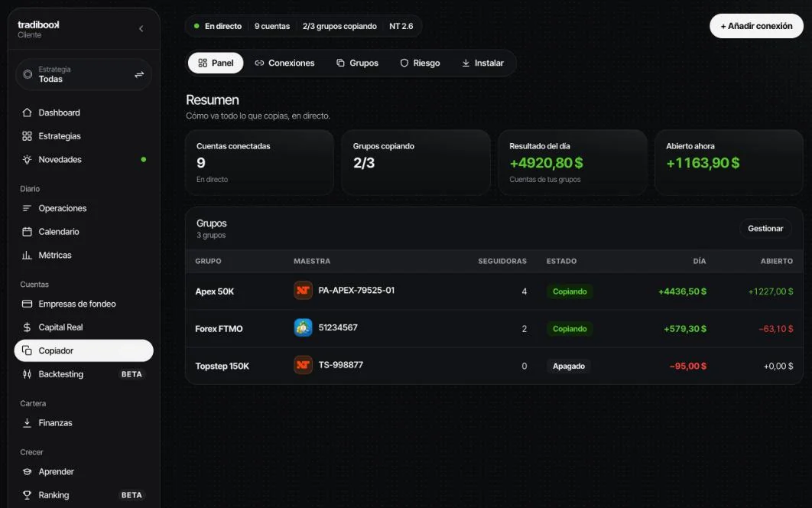This screenshot has width=812, height=508.
Task: Click the Operaciones list icon
Action: (x=27, y=208)
